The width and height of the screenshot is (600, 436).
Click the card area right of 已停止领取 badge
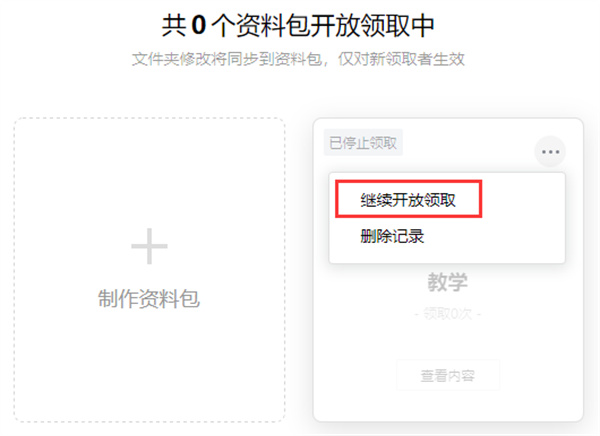[x=467, y=142]
